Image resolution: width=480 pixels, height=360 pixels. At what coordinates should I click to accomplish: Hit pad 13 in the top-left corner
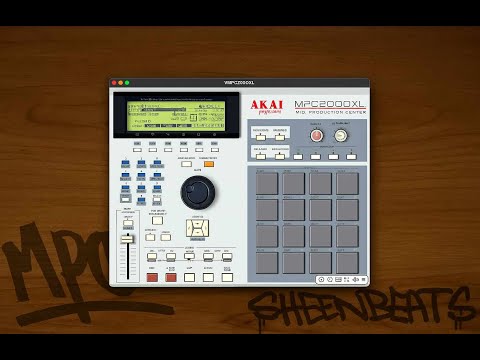coord(267,183)
